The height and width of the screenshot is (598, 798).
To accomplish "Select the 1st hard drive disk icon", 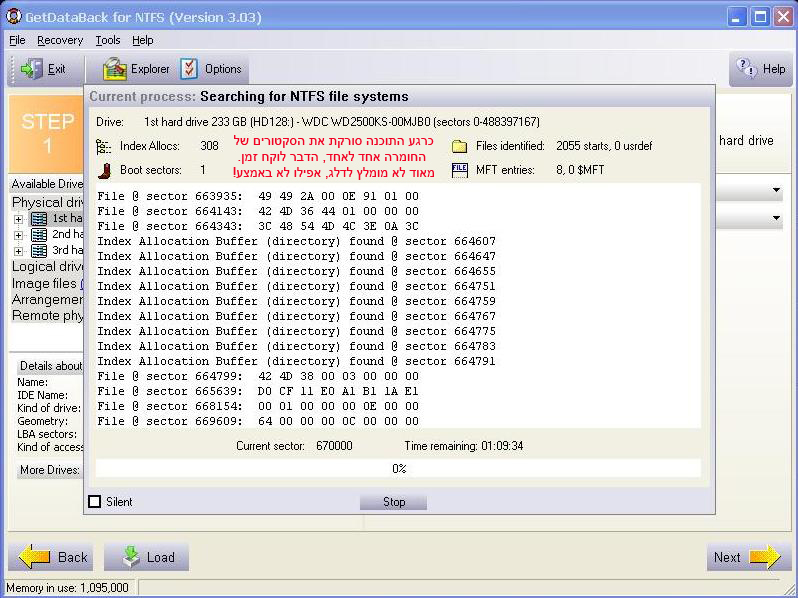I will click(39, 219).
